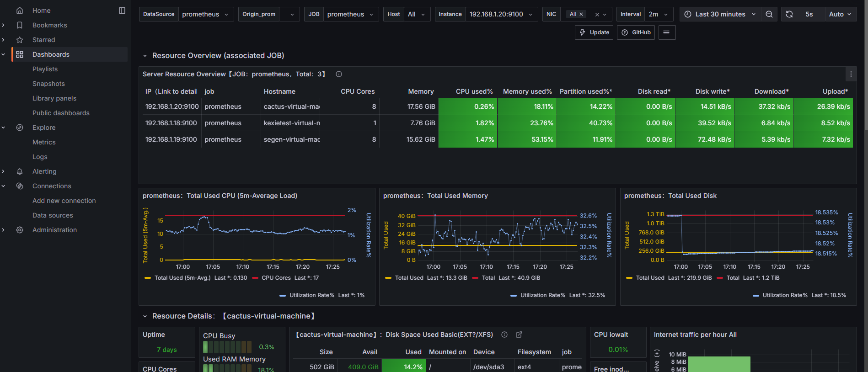Open the Instance 192.168.1.20:9100 dropdown

click(502, 14)
